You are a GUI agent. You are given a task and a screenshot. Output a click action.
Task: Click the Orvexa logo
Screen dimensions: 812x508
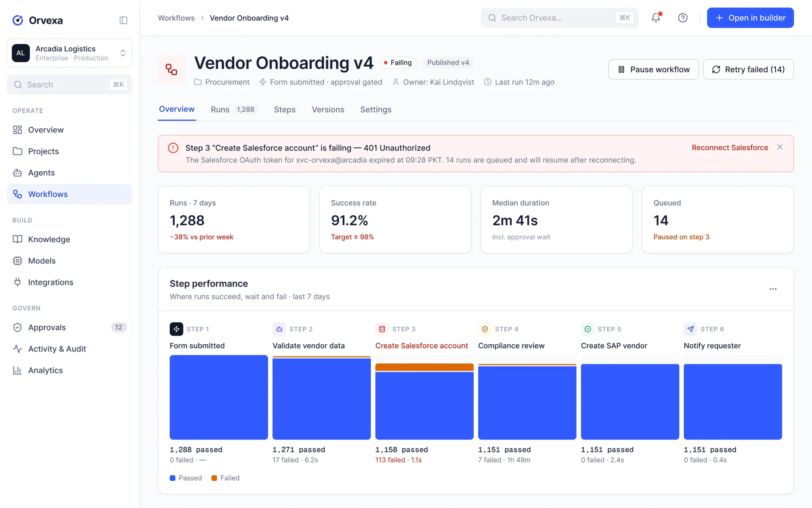(37, 20)
